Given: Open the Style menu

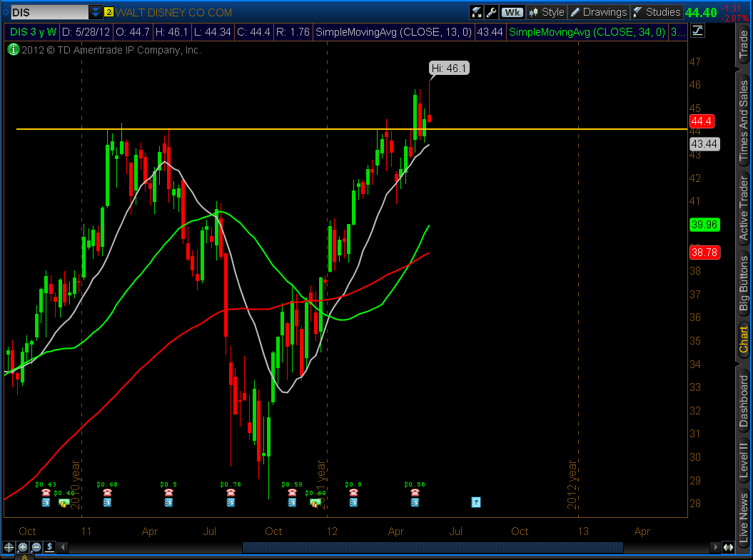Looking at the screenshot, I should coord(547,12).
